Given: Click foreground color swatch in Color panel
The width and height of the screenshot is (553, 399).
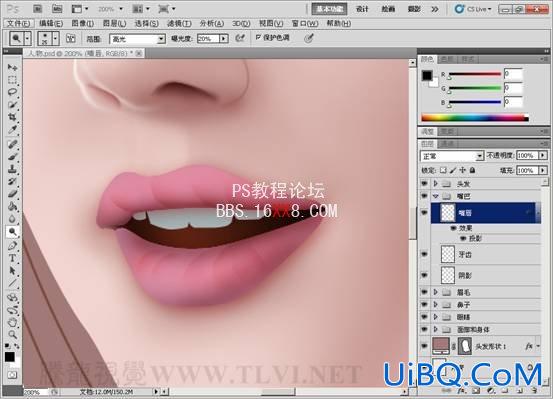Looking at the screenshot, I should pos(427,75).
